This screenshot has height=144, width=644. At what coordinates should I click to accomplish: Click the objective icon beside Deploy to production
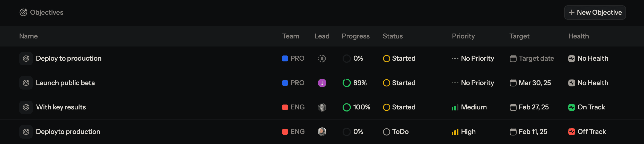click(x=26, y=59)
